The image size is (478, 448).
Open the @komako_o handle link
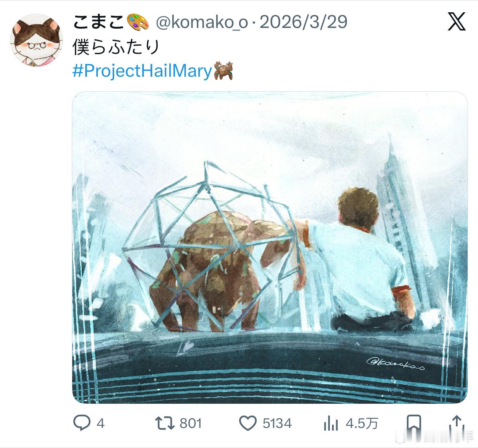(201, 22)
